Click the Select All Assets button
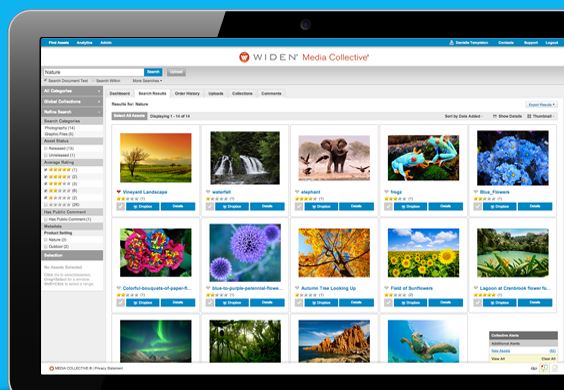The height and width of the screenshot is (390, 564). coord(129,116)
